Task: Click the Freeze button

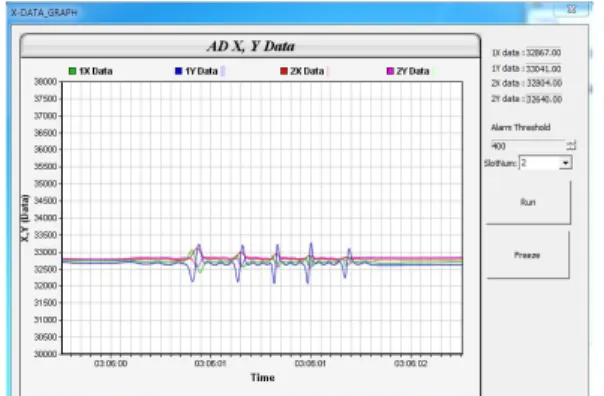Action: point(527,255)
